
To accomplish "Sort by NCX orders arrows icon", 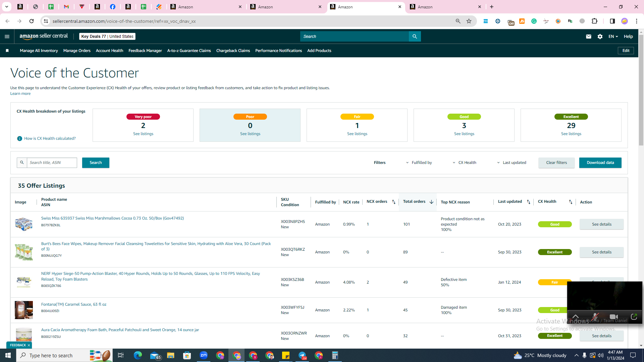I will (x=394, y=202).
